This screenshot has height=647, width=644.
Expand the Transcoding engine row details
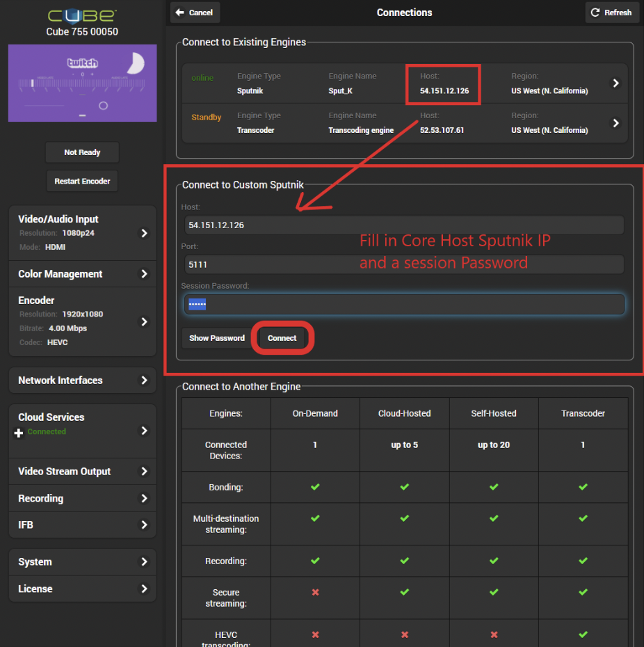(615, 122)
